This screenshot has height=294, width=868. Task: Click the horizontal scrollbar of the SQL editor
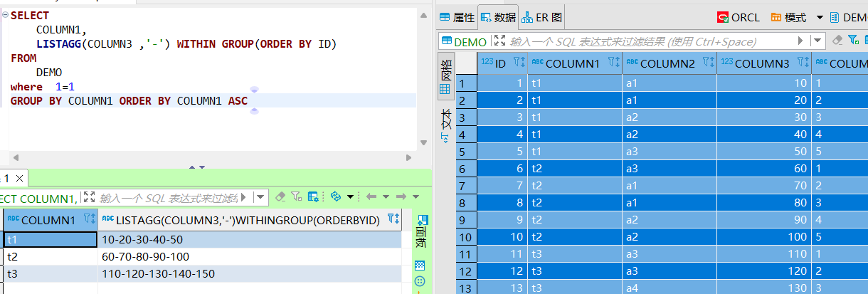211,158
